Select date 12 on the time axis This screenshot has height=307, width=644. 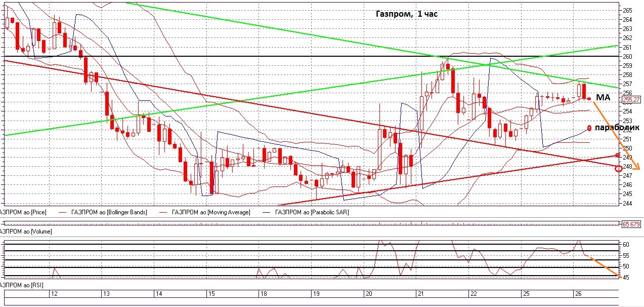(x=54, y=294)
